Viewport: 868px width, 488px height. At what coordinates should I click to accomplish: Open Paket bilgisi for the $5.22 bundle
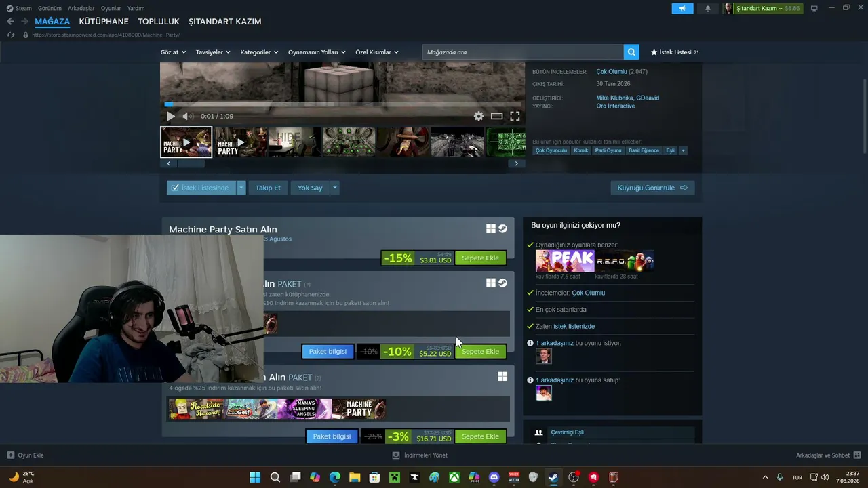pyautogui.click(x=328, y=352)
